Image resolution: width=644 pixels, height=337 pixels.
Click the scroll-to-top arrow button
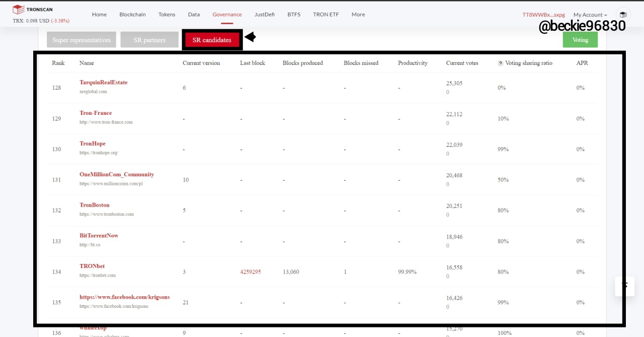[x=624, y=286]
